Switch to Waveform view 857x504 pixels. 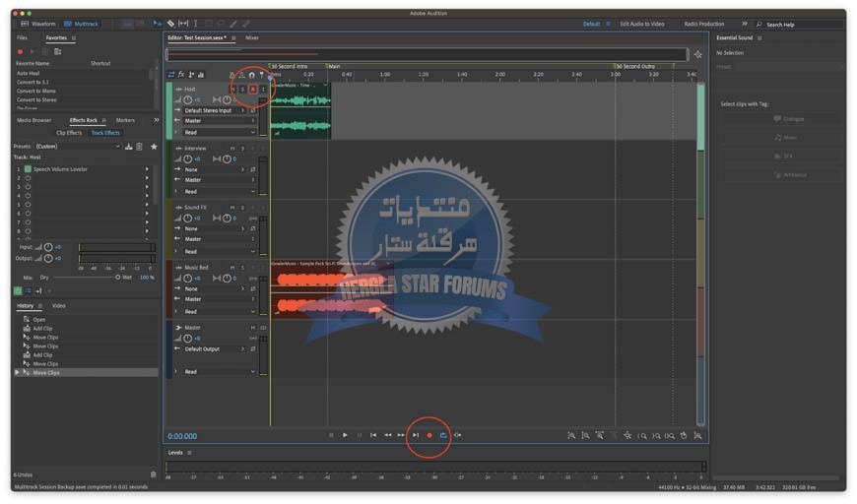39,24
